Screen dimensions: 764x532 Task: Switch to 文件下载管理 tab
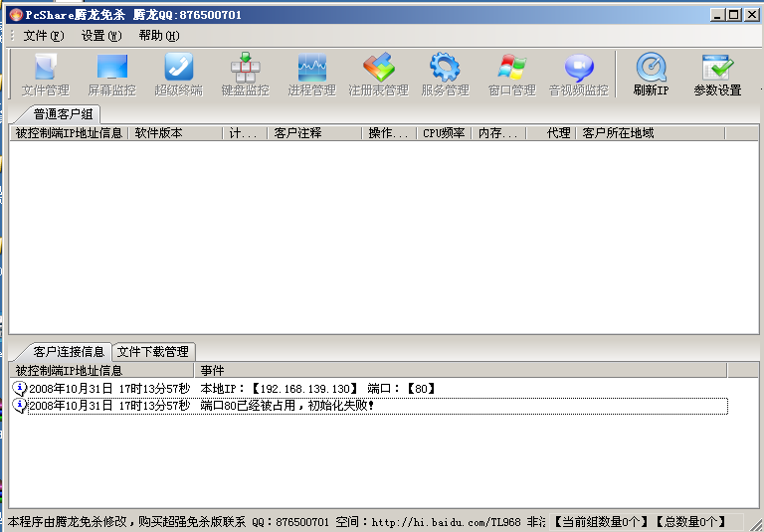coord(152,352)
